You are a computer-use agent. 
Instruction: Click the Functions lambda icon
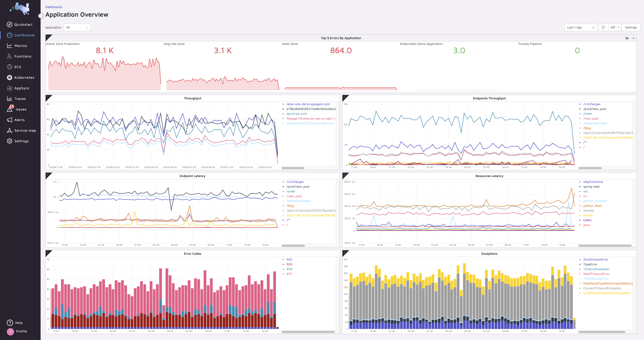click(10, 56)
